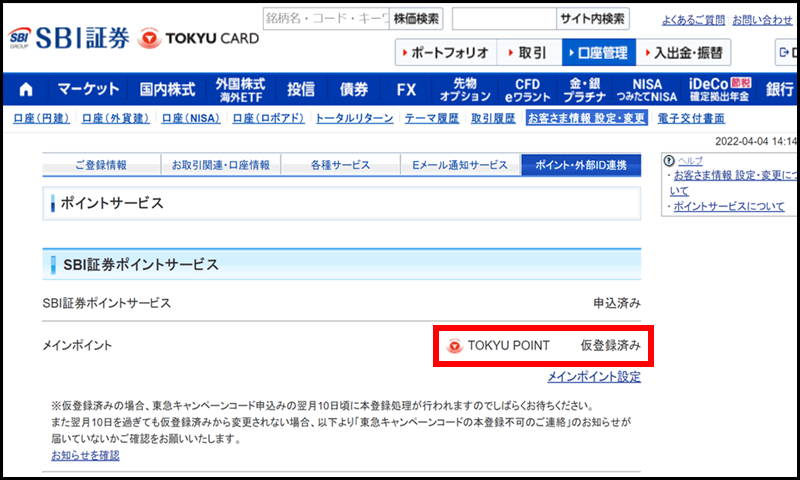Open the 口座(円建) submenu link

(41, 118)
